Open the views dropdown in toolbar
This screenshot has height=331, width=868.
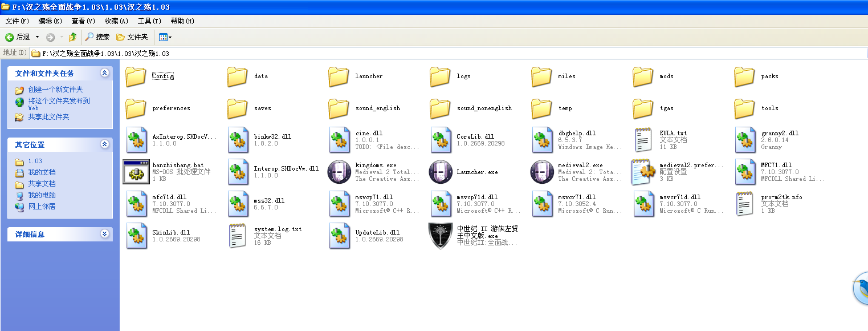click(x=165, y=37)
